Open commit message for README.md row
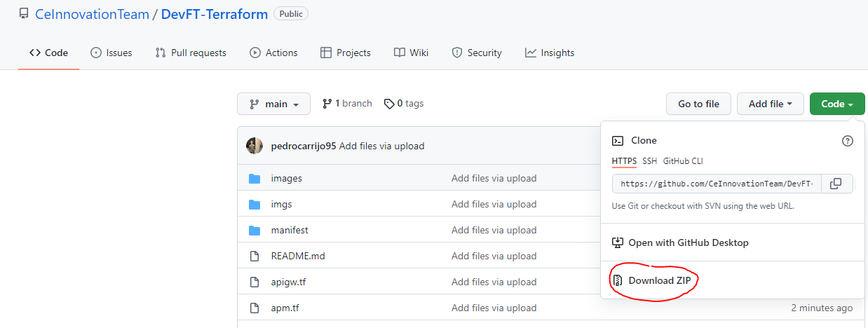The width and height of the screenshot is (868, 328). [x=494, y=257]
